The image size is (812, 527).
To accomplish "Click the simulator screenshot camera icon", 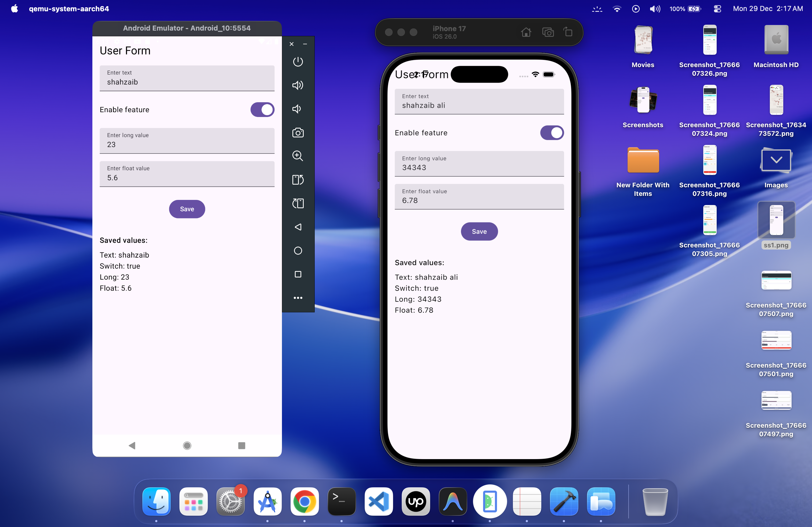I will 548,32.
